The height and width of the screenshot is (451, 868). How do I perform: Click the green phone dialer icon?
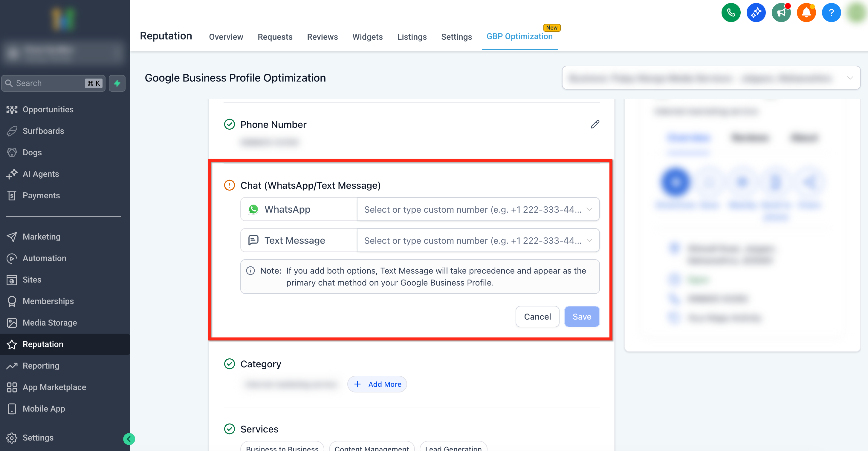tap(731, 13)
